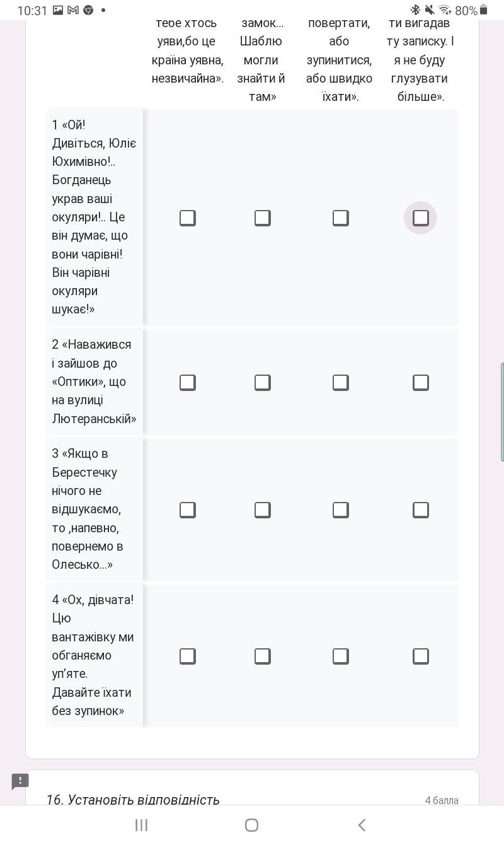Tap the battery indicator icon
Screen dimensions: 504x845
tap(484, 10)
